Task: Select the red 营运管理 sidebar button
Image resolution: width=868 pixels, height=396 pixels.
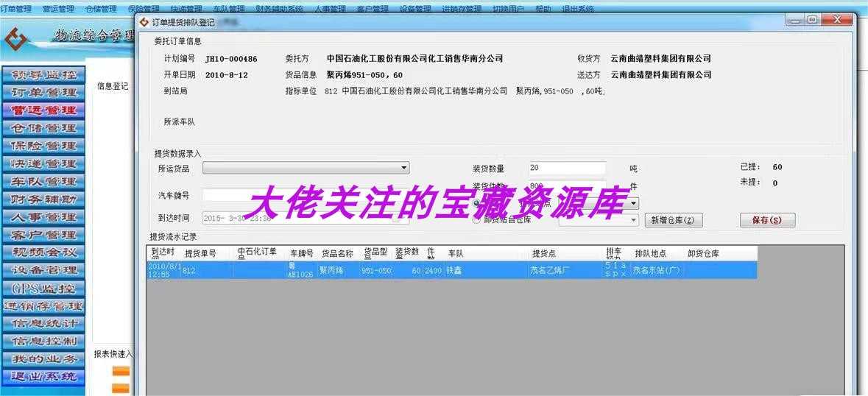Action: [43, 110]
